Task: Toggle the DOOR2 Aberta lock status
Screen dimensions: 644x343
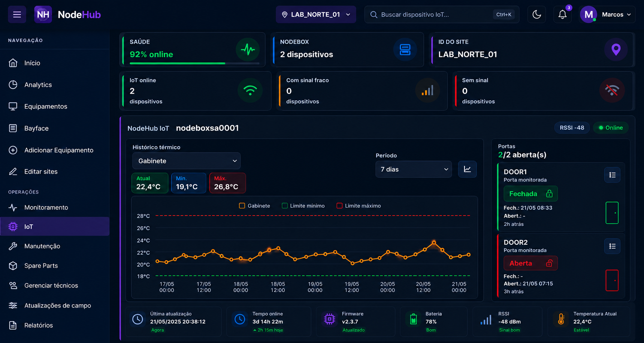Action: pyautogui.click(x=530, y=263)
